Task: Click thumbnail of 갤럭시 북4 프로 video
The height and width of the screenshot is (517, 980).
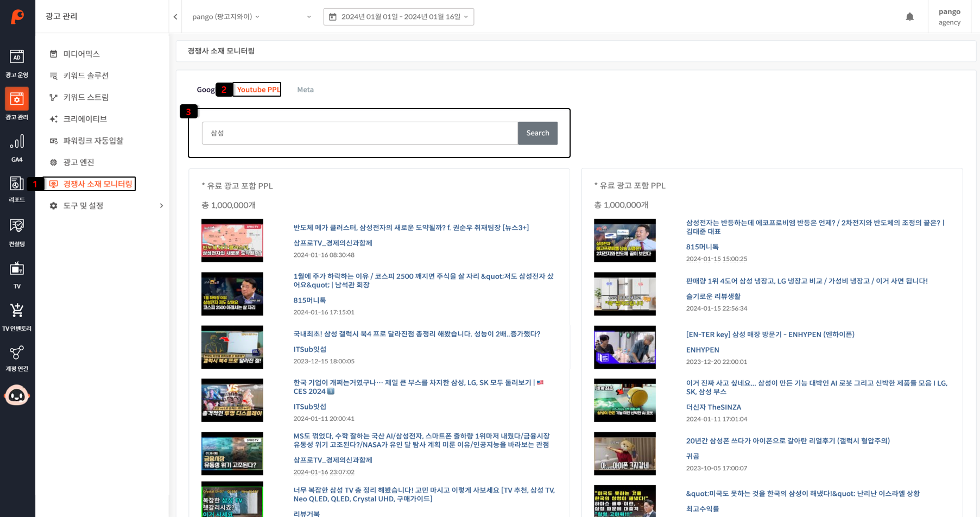Action: [x=232, y=347]
